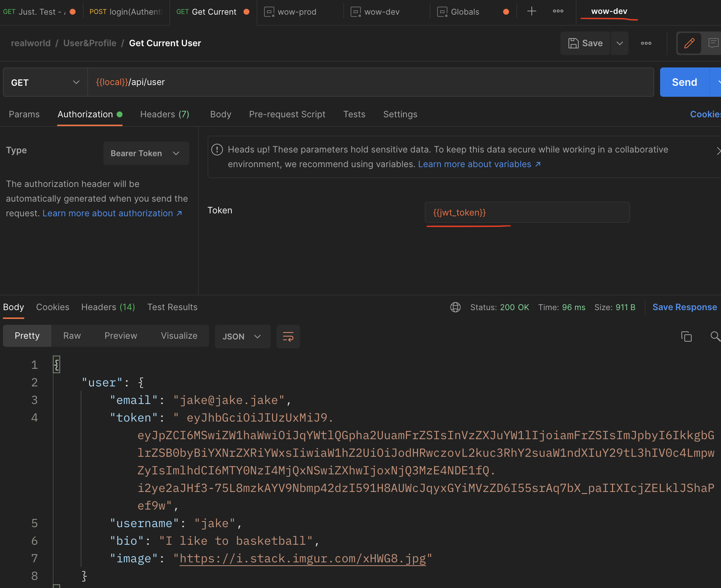Screen dimensions: 721x588
Task: Click the wrap lines icon in response toolbar
Action: [x=288, y=336]
